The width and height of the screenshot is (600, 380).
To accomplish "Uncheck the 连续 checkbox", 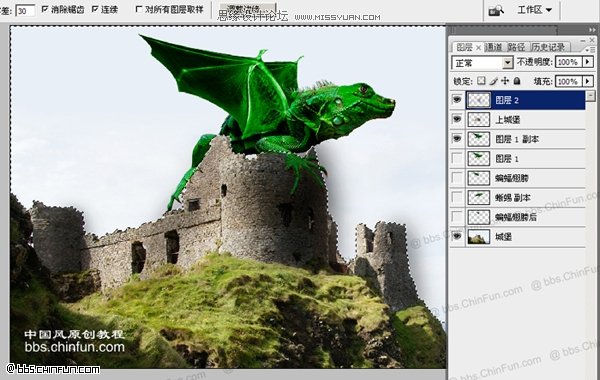I will (x=95, y=9).
